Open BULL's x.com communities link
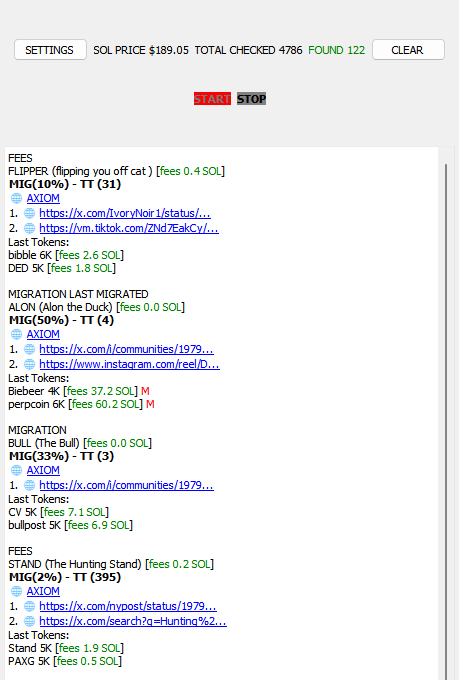Image resolution: width=459 pixels, height=680 pixels. coord(126,485)
